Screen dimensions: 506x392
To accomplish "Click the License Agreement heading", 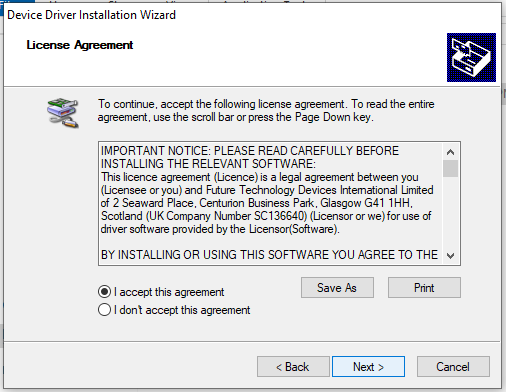I will 80,45.
